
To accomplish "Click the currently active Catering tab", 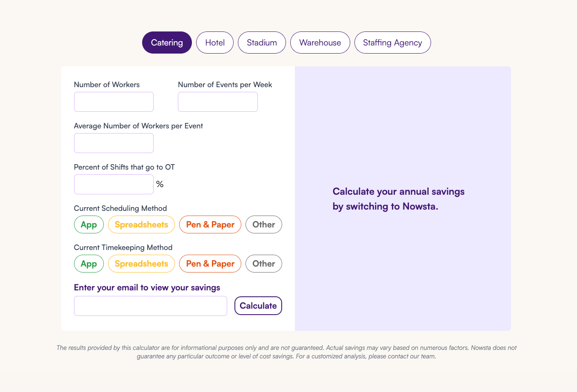I will click(x=167, y=43).
